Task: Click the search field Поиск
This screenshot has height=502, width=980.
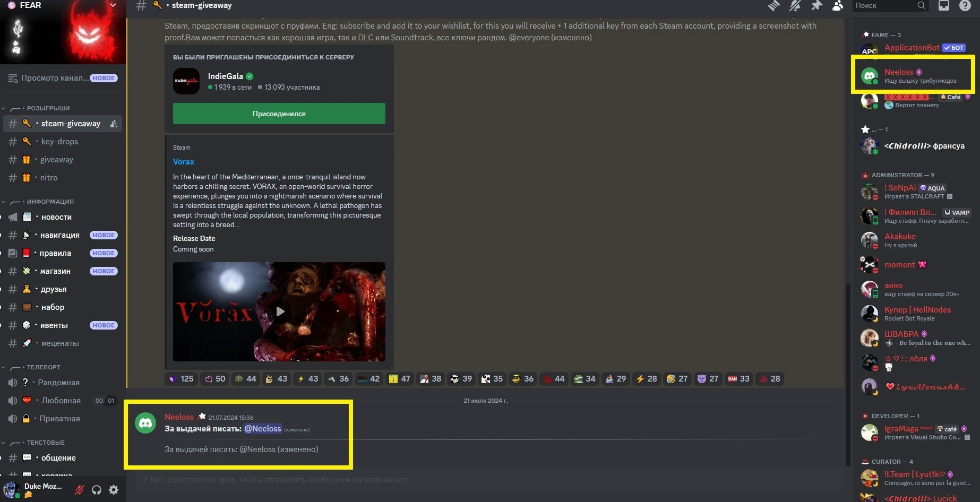Action: pos(890,5)
